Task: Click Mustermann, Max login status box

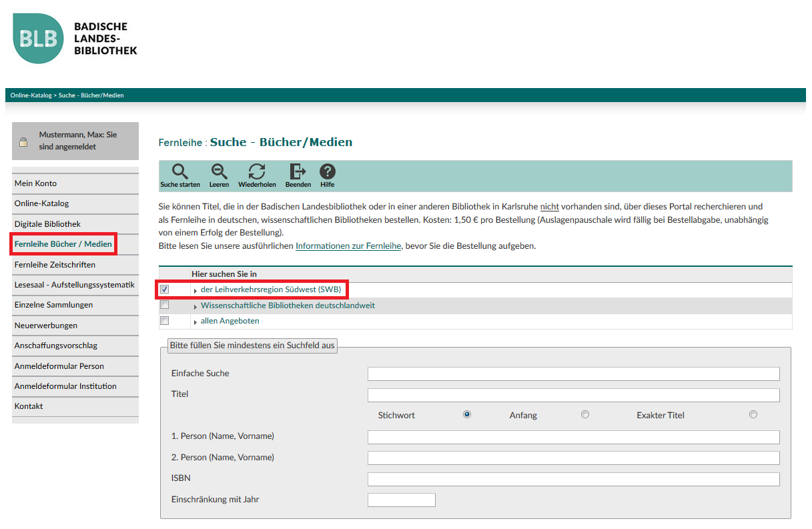Action: [x=75, y=141]
